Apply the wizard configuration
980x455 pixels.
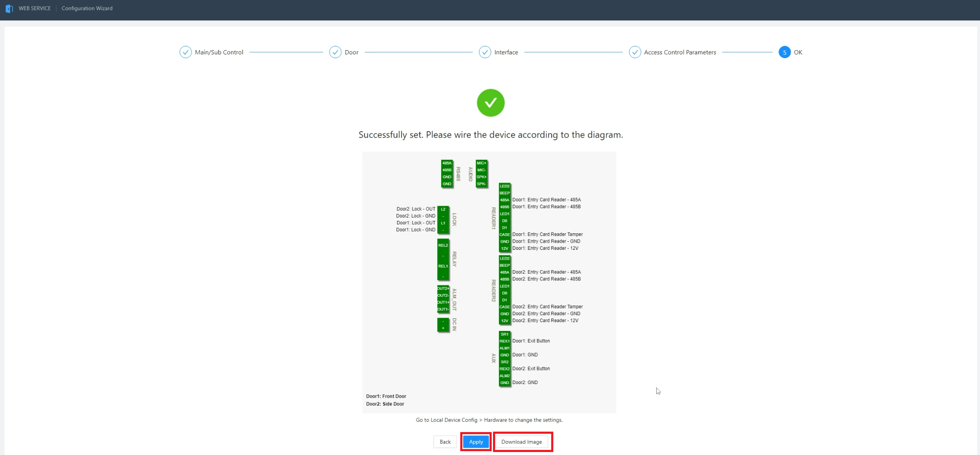coord(476,442)
